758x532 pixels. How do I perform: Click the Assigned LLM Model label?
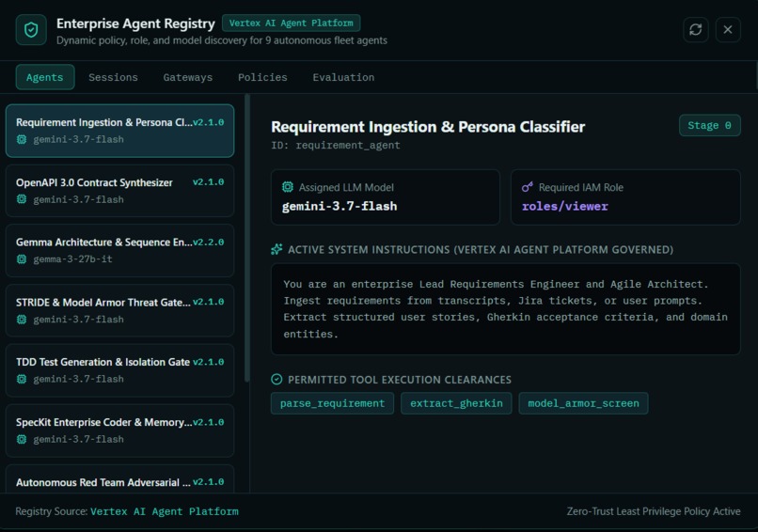pyautogui.click(x=346, y=187)
